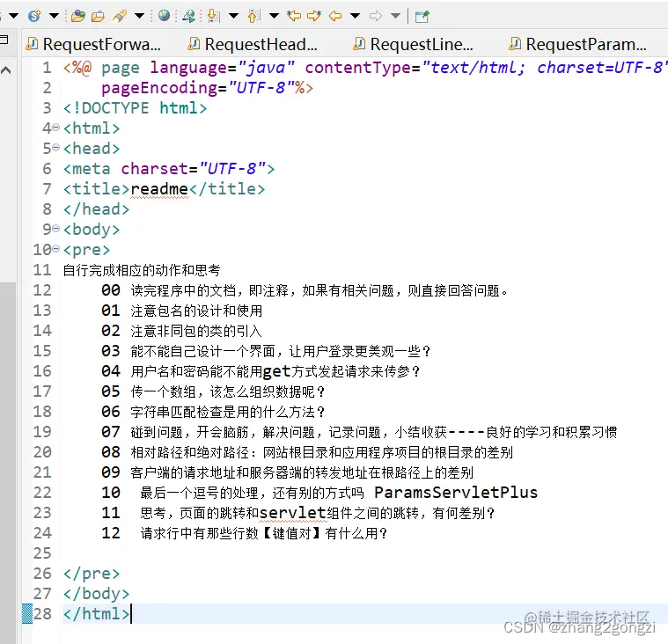Click the Pin Editor icon
The width and height of the screenshot is (668, 644).
(422, 16)
